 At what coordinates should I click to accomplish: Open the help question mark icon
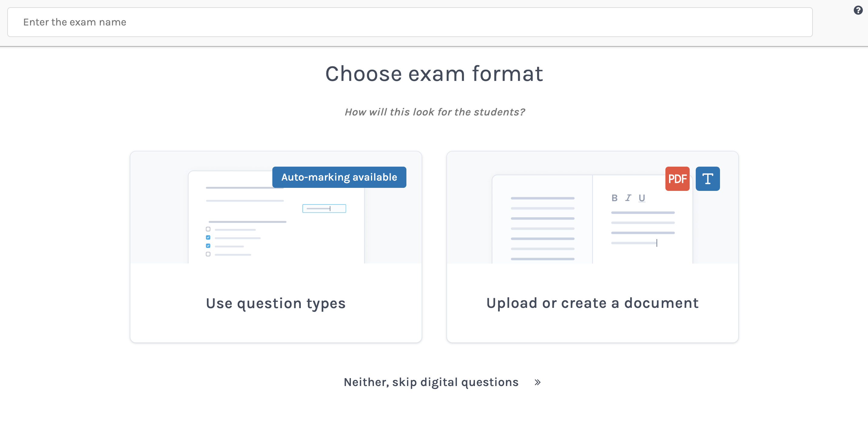click(858, 10)
